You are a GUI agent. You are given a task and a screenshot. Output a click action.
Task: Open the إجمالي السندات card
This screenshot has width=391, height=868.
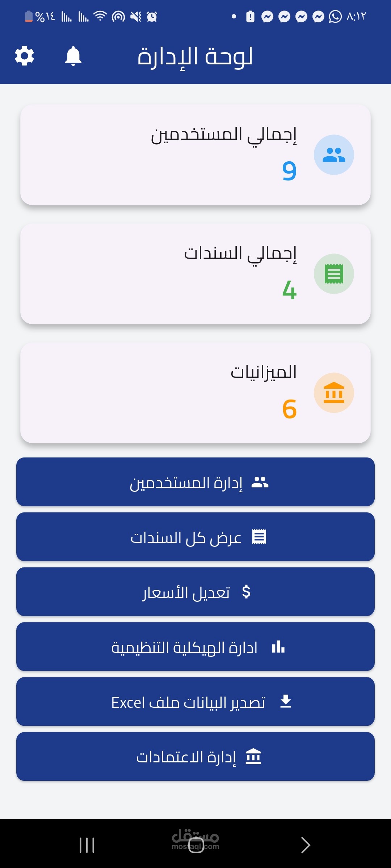point(195,274)
